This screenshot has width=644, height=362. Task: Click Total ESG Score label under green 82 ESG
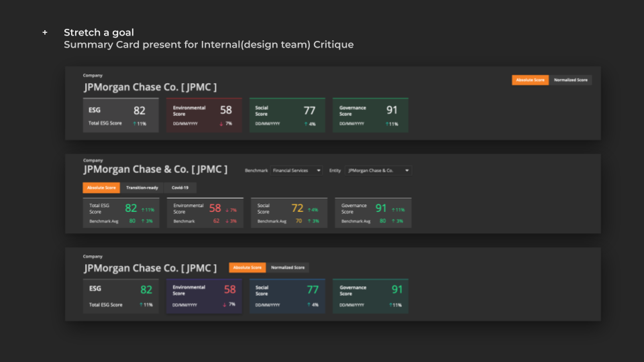pos(105,304)
